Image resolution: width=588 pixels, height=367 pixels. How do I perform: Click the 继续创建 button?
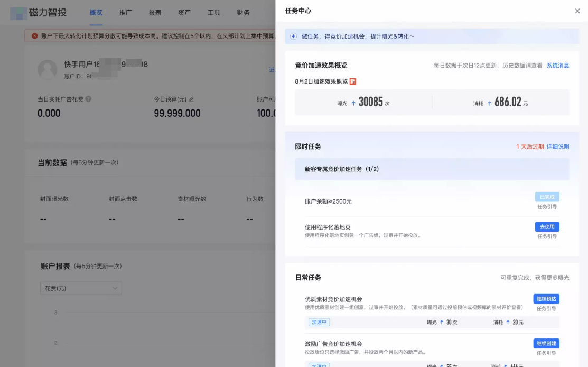(546, 343)
